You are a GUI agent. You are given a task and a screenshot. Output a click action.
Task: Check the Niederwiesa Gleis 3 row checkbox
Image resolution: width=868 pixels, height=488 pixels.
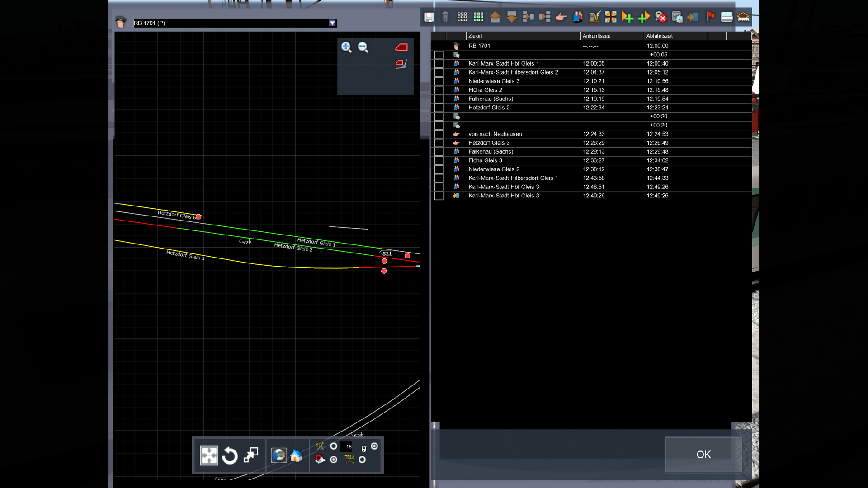click(x=439, y=82)
